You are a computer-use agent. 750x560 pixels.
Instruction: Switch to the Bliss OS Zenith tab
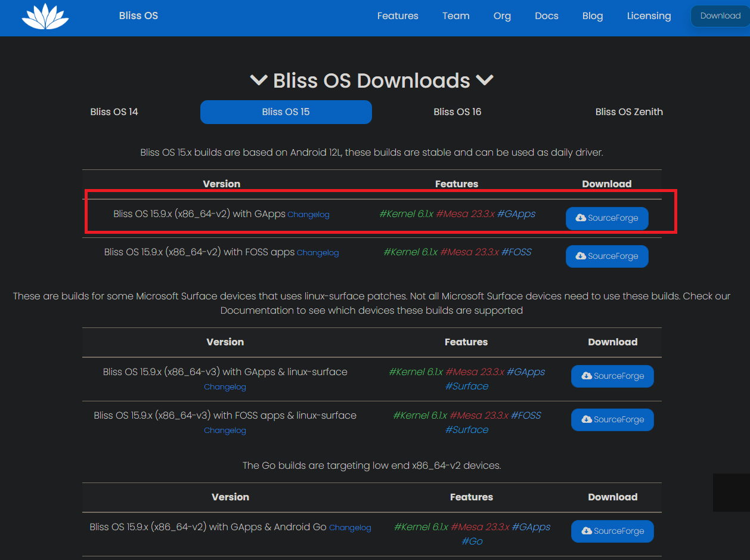click(x=629, y=112)
